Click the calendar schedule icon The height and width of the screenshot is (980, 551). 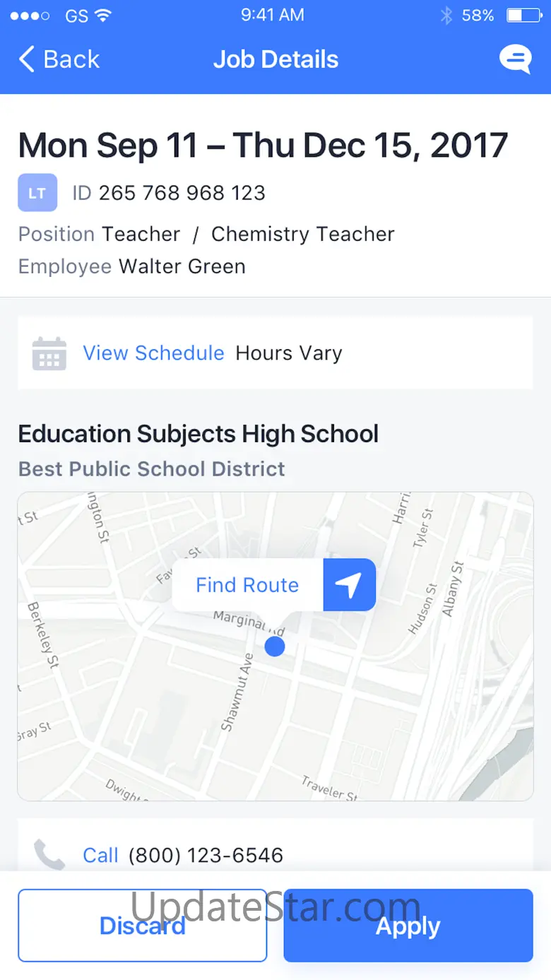49,353
